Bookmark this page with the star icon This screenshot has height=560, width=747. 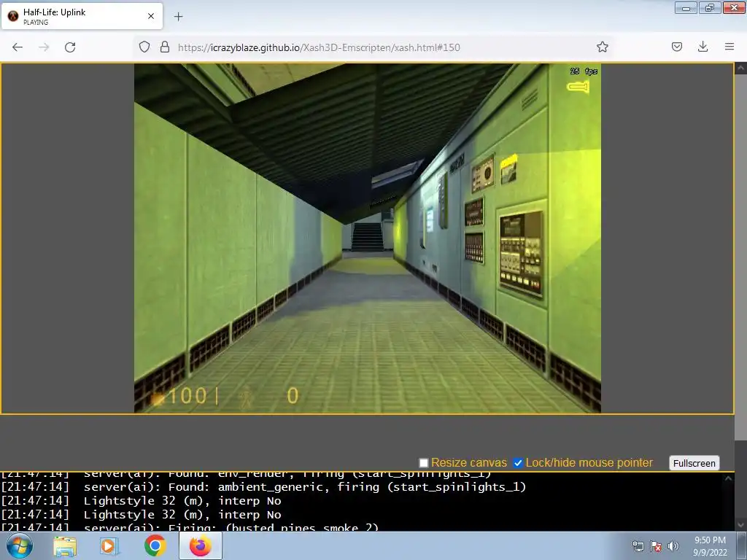click(602, 47)
